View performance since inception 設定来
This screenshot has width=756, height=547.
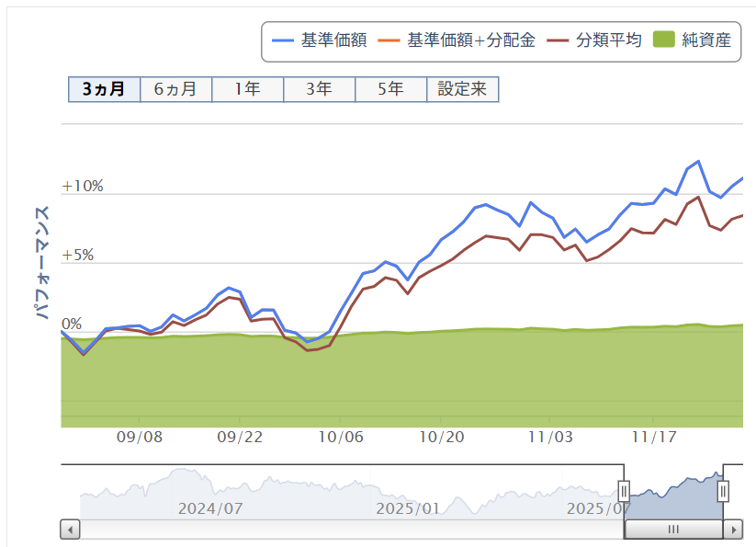click(462, 89)
